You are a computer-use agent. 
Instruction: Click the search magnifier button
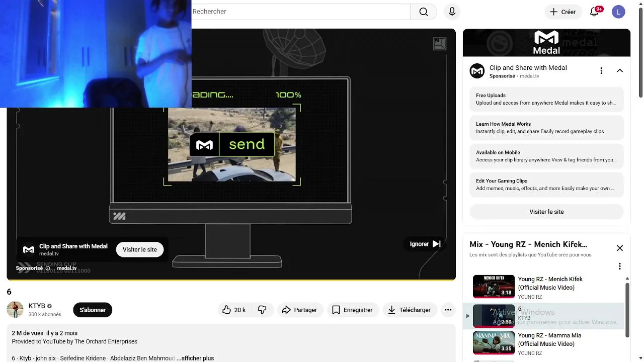point(424,12)
